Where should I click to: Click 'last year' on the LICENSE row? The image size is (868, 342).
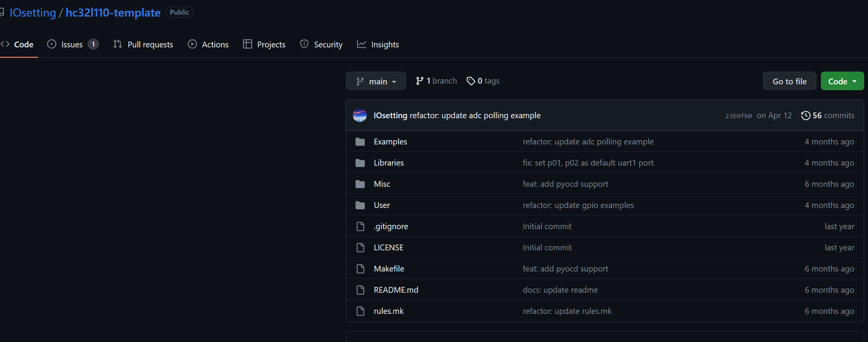pyautogui.click(x=839, y=248)
